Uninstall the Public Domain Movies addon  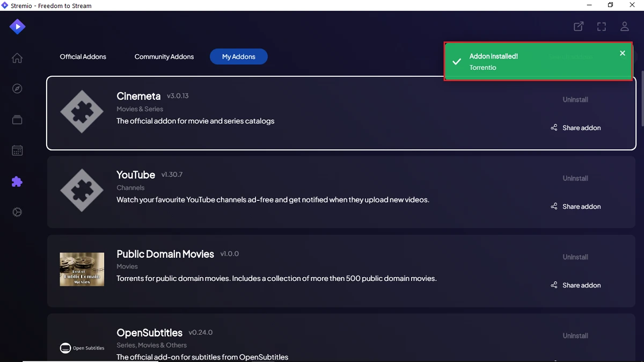click(575, 257)
